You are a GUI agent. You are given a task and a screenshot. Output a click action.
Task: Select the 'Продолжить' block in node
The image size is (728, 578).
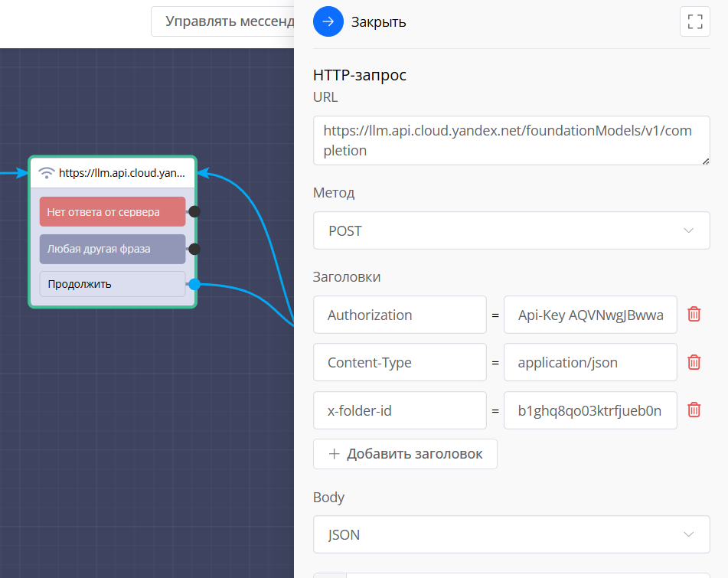(x=112, y=284)
